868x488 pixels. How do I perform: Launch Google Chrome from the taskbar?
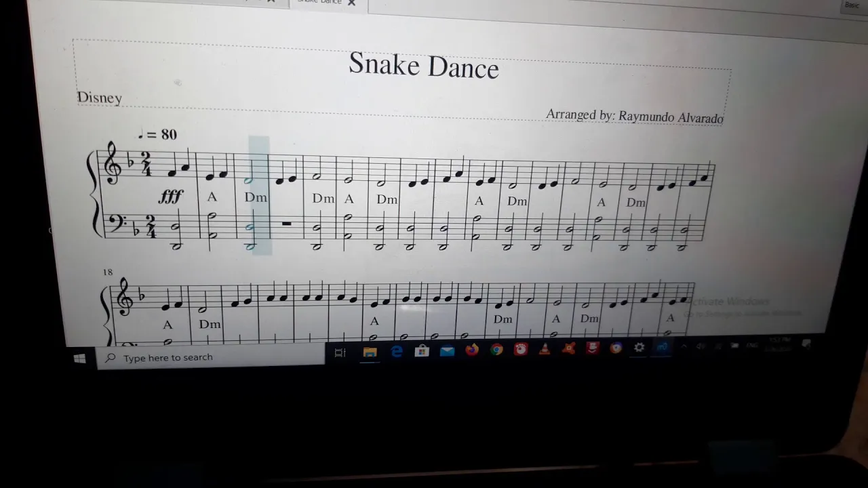[497, 350]
